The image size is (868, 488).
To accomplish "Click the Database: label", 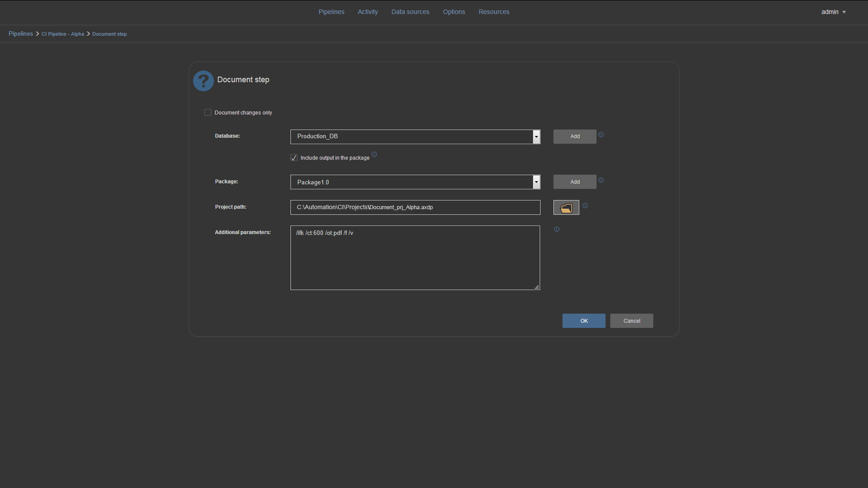I will 227,136.
